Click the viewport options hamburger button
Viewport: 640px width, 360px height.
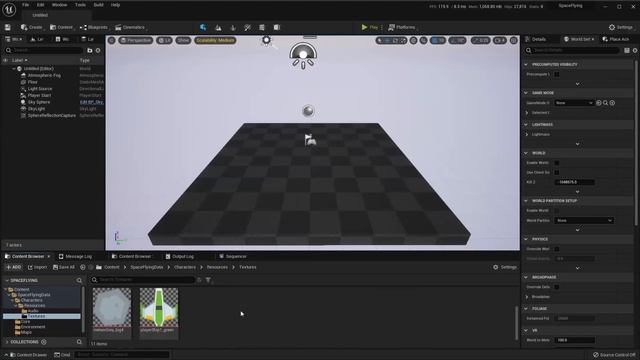click(111, 40)
